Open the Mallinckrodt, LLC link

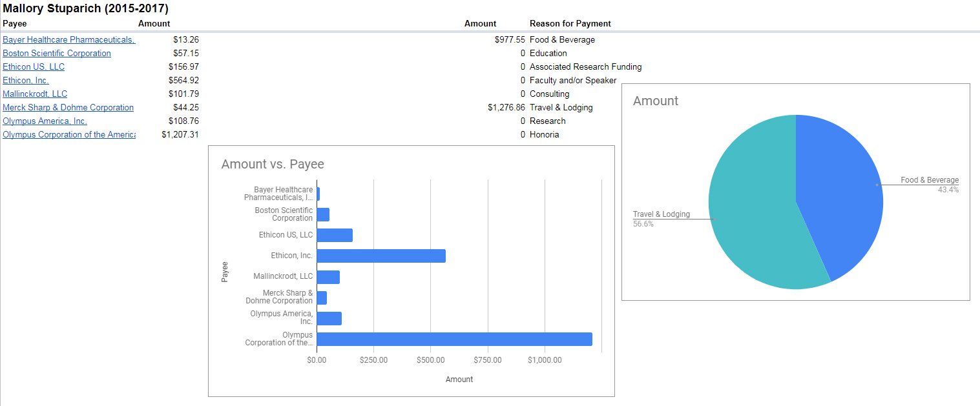pyautogui.click(x=35, y=94)
